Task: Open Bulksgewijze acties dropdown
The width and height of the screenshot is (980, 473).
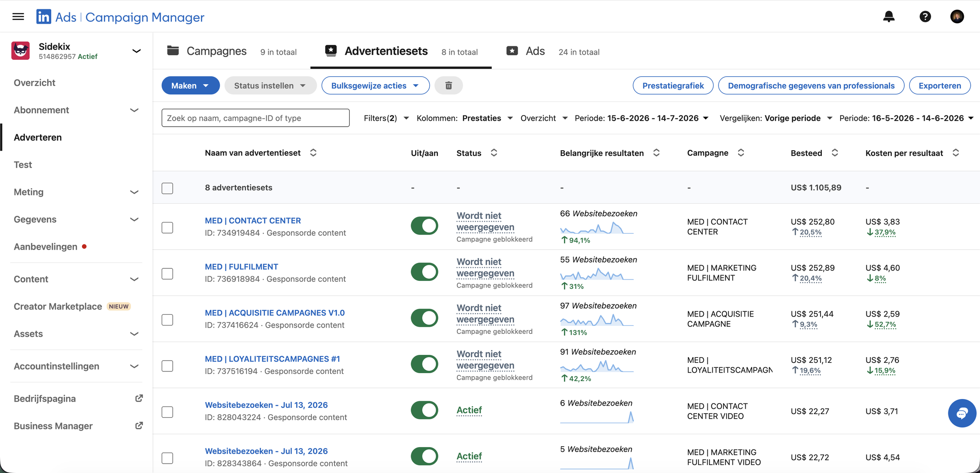Action: click(376, 86)
